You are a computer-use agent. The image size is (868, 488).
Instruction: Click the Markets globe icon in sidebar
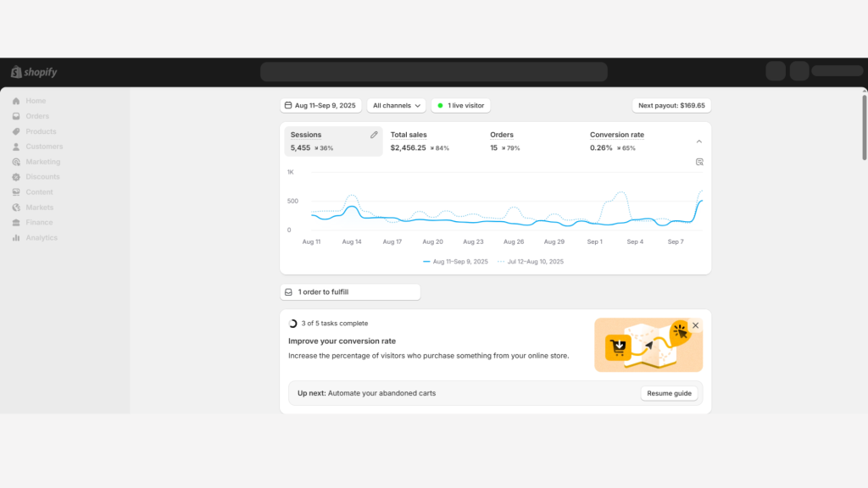click(16, 208)
